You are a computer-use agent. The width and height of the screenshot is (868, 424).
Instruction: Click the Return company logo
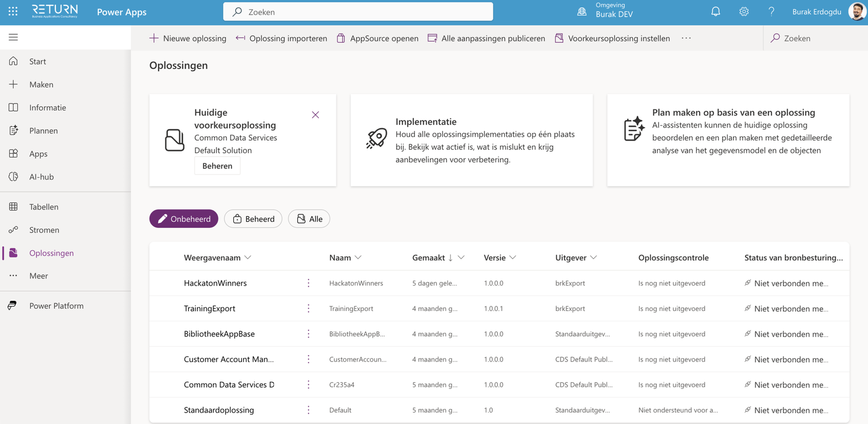click(55, 11)
